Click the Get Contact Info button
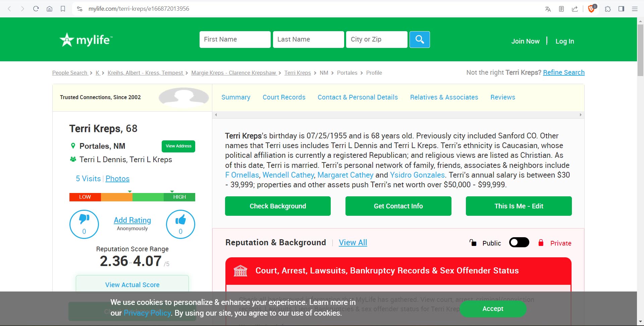Image resolution: width=644 pixels, height=326 pixels. point(398,206)
